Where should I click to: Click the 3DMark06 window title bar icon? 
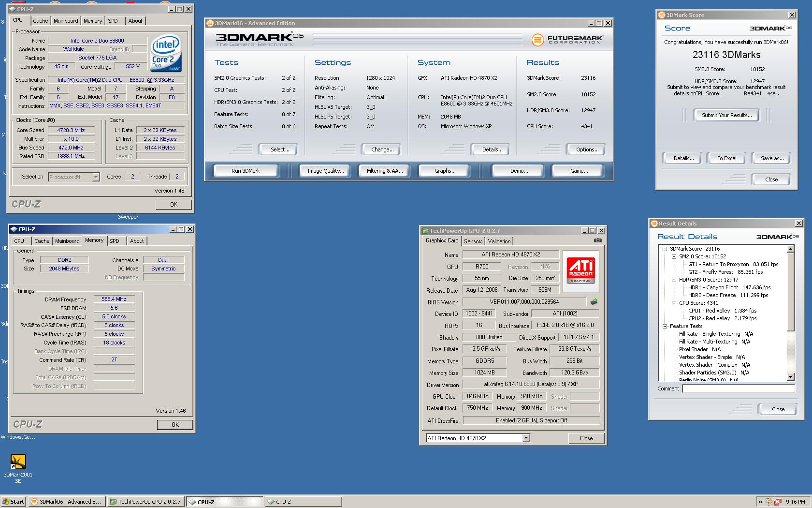pyautogui.click(x=210, y=23)
